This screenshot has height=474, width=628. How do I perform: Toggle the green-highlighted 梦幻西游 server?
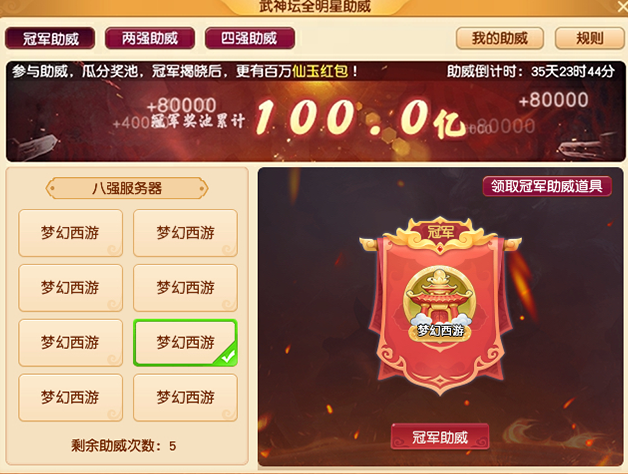(x=185, y=343)
